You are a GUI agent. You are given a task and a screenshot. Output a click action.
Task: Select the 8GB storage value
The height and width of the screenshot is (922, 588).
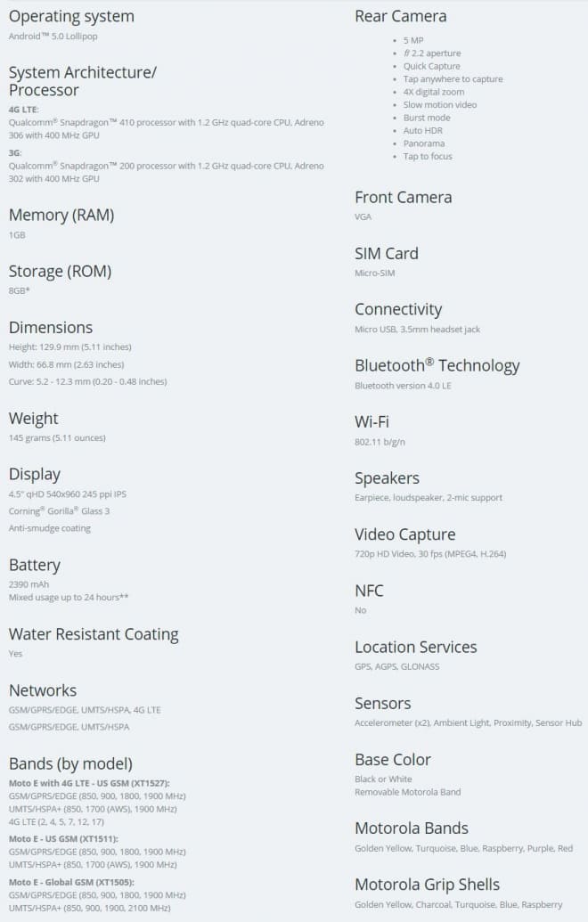[x=20, y=290]
